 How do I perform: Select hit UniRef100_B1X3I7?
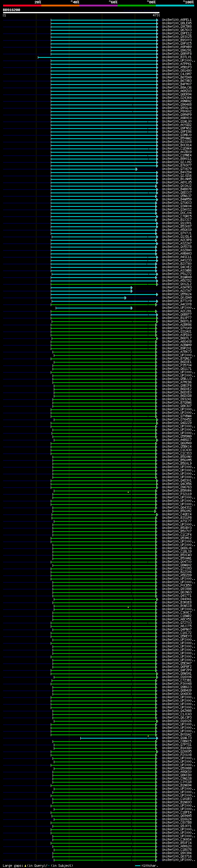pyautogui.click(x=176, y=220)
